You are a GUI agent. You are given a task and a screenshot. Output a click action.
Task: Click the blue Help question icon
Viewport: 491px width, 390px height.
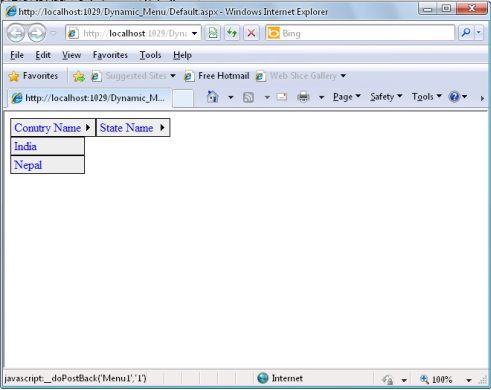point(454,97)
